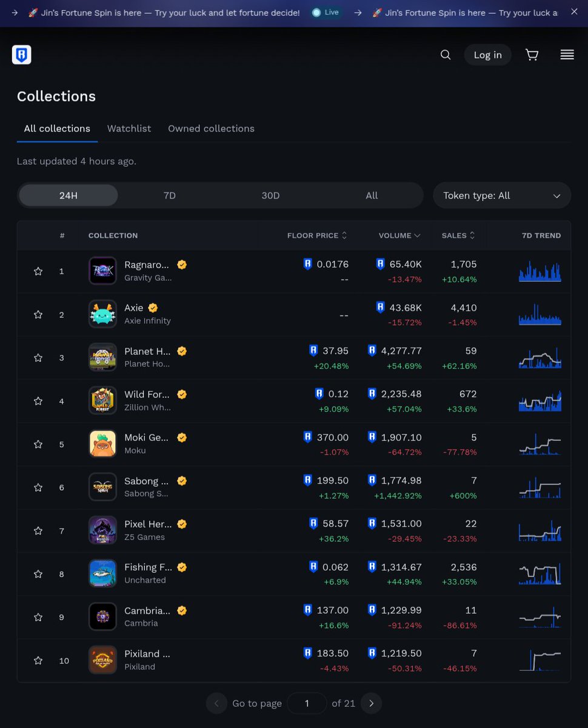Screen dimensions: 588x728
Task: Open the Wild Forest collection avatar
Action: tap(102, 400)
